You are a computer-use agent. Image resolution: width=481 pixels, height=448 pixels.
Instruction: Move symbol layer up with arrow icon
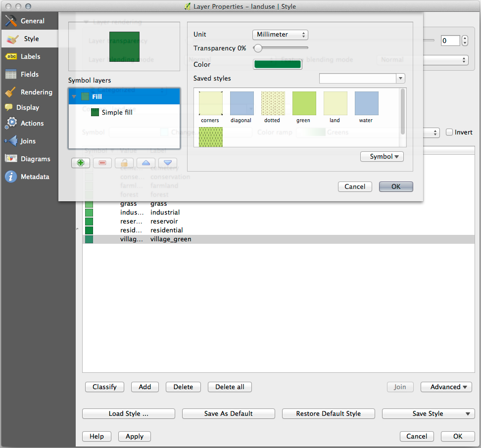[146, 163]
